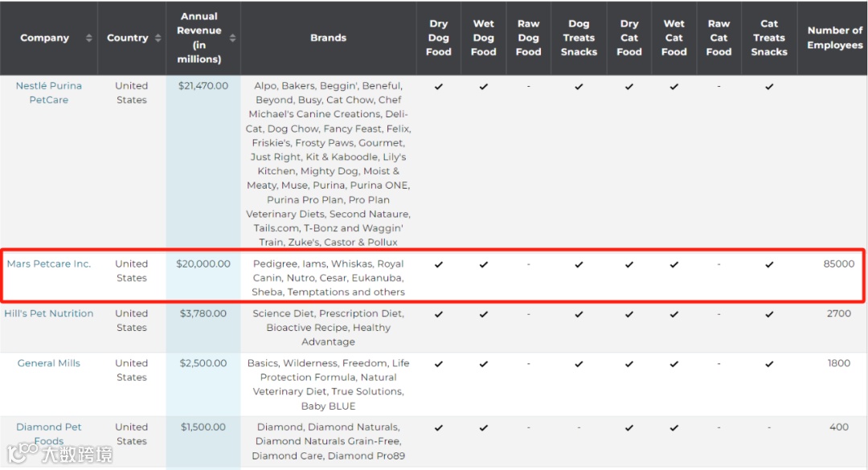Click Mars brands text starting with Pedigree
The height and width of the screenshot is (470, 868).
(x=328, y=278)
